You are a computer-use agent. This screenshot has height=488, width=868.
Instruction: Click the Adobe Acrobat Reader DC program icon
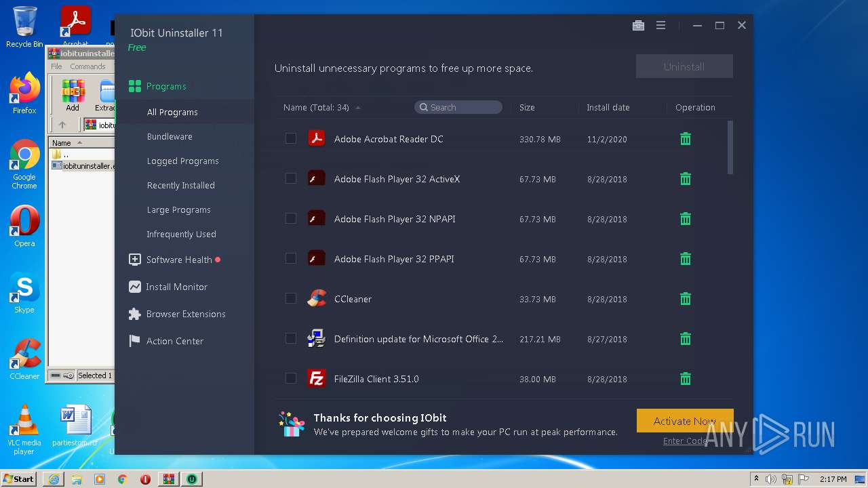pos(317,139)
